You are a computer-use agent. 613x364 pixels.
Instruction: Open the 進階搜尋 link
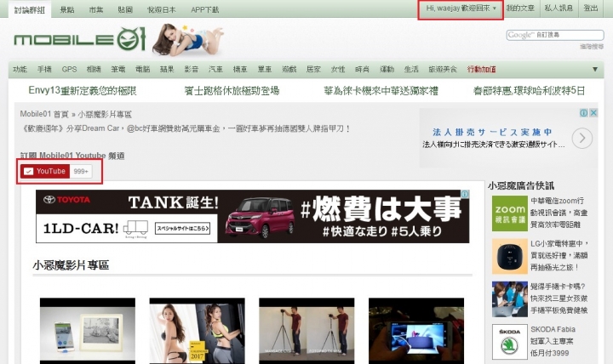(592, 47)
